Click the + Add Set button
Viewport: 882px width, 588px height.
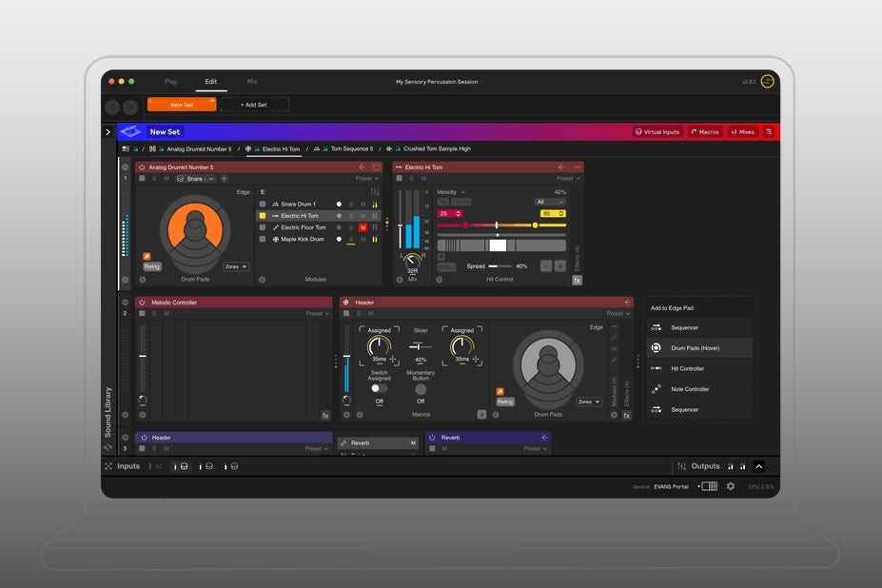coord(254,105)
